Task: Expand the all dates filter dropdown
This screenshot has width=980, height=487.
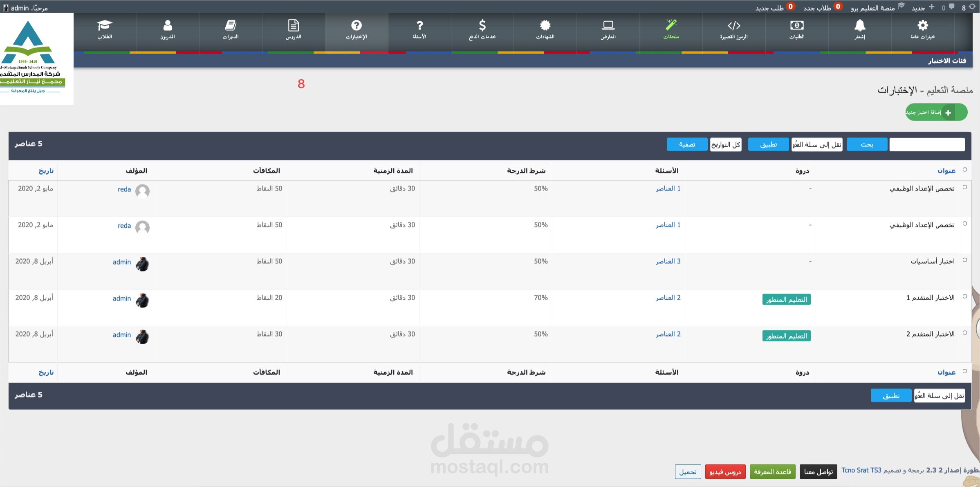Action: (726, 144)
